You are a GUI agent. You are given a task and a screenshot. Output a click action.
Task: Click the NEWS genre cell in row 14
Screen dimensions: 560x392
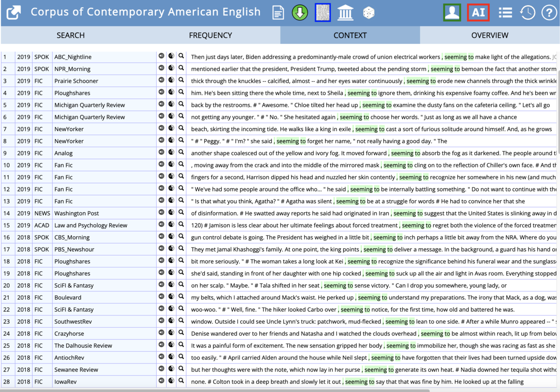click(42, 213)
